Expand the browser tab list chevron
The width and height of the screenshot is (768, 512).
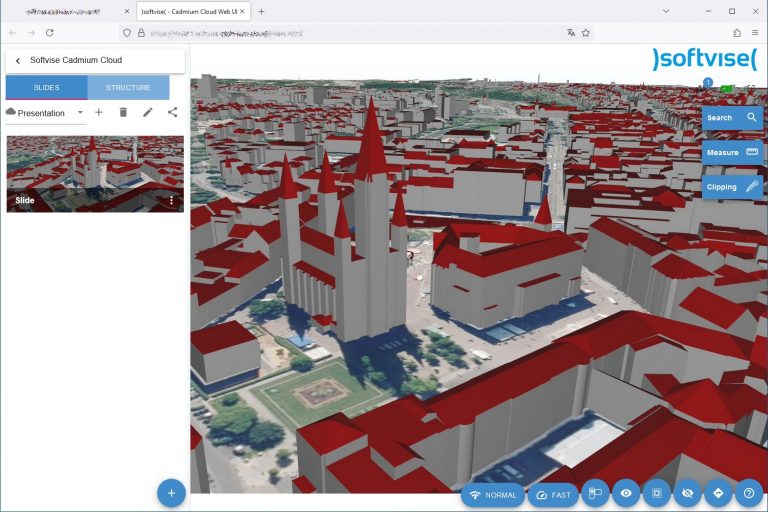click(666, 11)
